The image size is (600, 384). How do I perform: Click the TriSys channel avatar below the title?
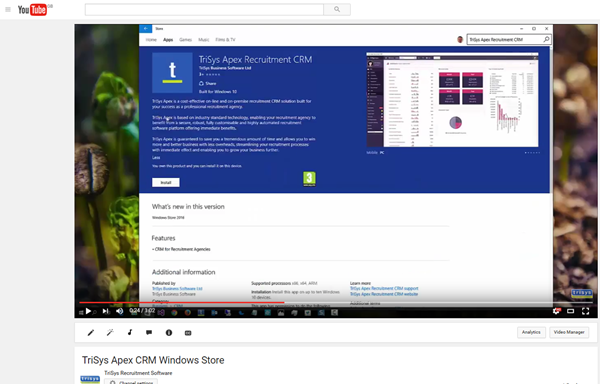pyautogui.click(x=90, y=379)
